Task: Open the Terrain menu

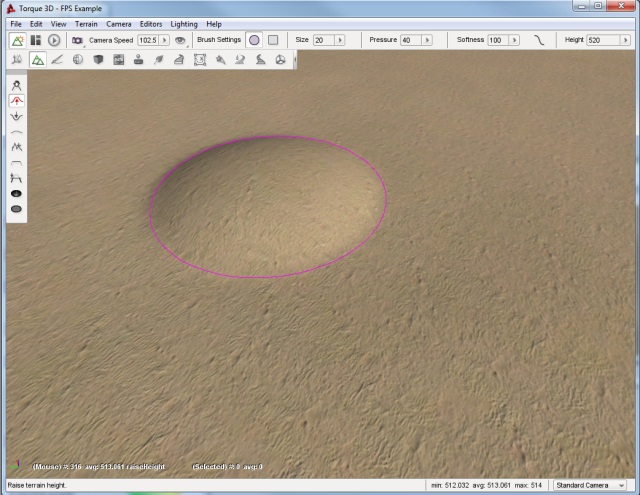Action: click(x=87, y=23)
